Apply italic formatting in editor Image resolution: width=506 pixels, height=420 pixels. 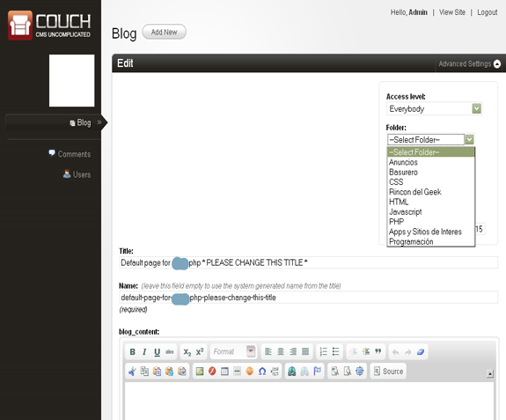[x=144, y=352]
